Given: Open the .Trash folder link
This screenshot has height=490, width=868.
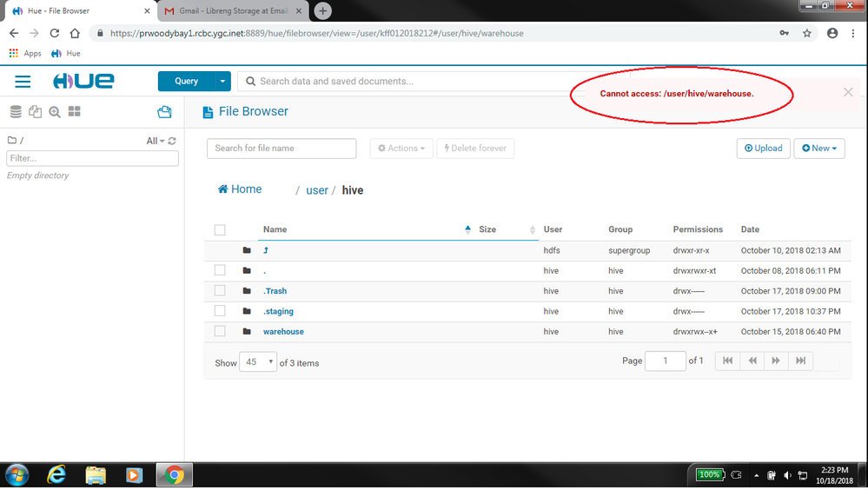Looking at the screenshot, I should pos(275,291).
